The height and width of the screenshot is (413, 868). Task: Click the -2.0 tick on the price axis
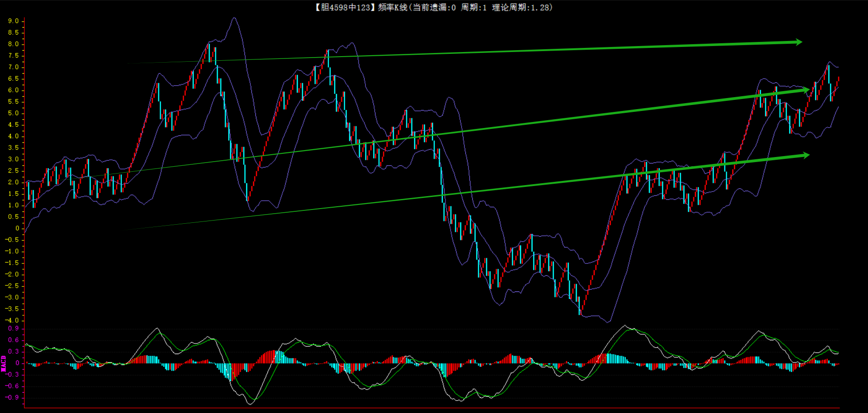coord(12,274)
